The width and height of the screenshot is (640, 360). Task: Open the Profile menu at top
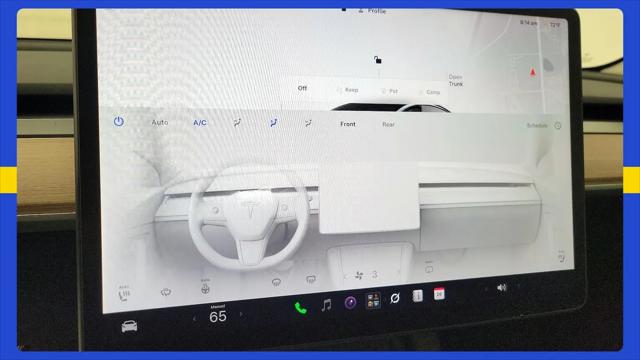[372, 11]
